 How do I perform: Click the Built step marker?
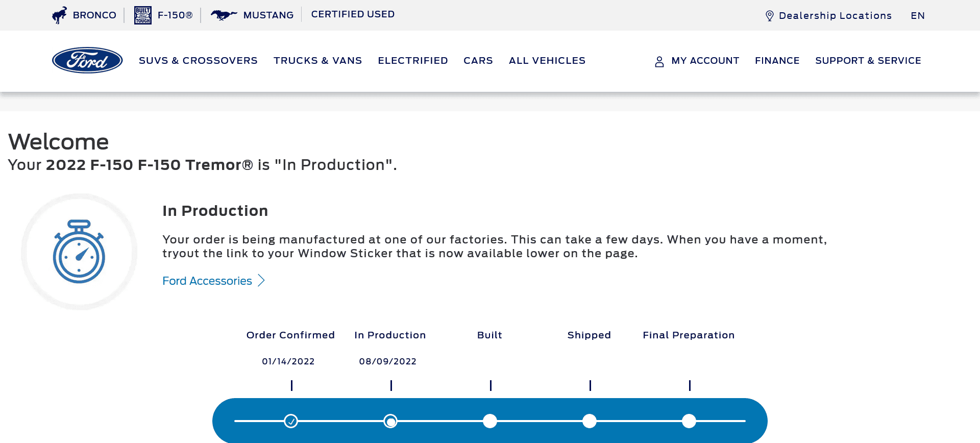[x=490, y=421]
